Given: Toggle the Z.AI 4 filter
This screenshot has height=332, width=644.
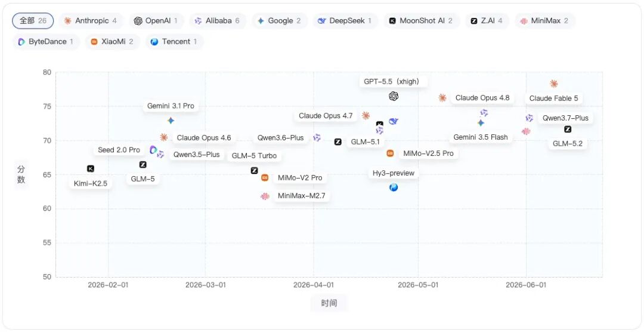Looking at the screenshot, I should pyautogui.click(x=487, y=20).
